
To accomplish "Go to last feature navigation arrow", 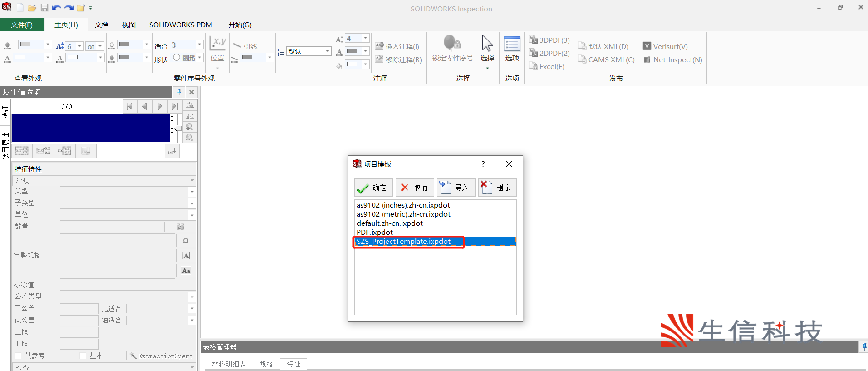I will 175,106.
